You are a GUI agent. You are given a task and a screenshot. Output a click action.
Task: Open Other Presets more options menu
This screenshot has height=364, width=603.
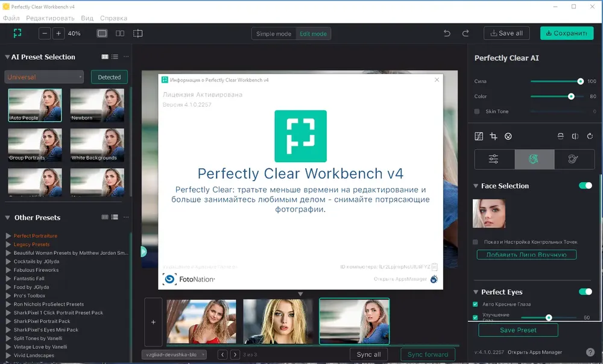[126, 217]
